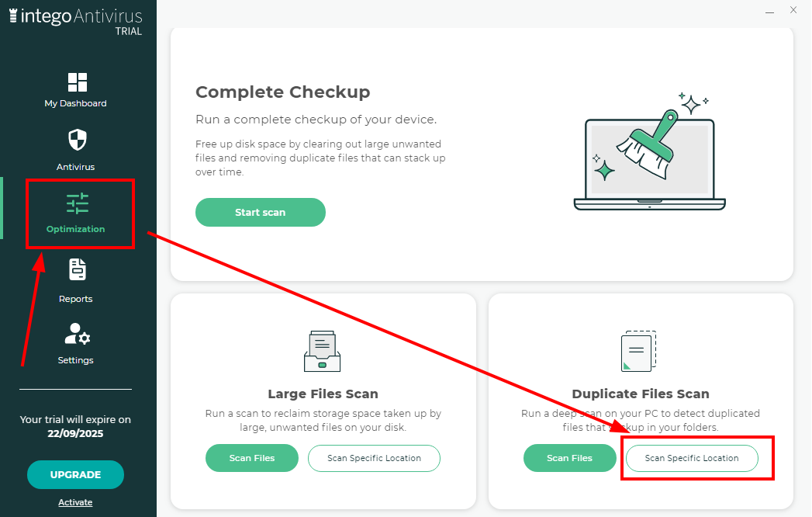Follow the Activate link

75,502
